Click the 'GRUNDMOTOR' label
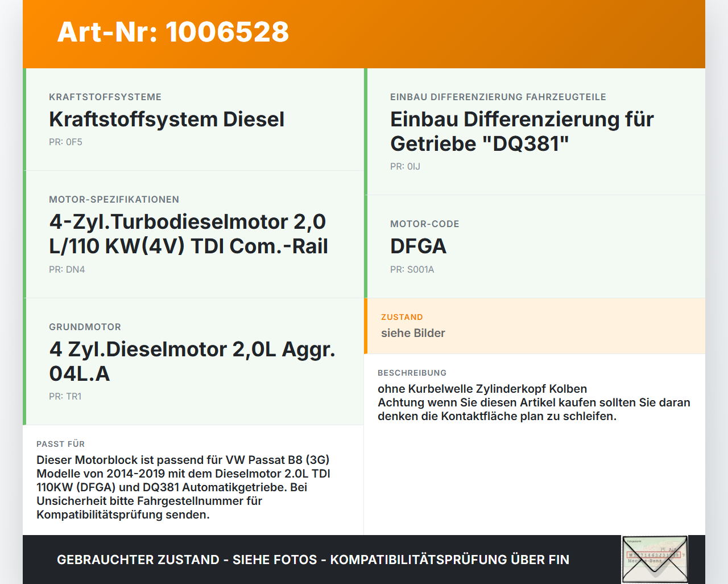This screenshot has width=728, height=584. pos(85,327)
